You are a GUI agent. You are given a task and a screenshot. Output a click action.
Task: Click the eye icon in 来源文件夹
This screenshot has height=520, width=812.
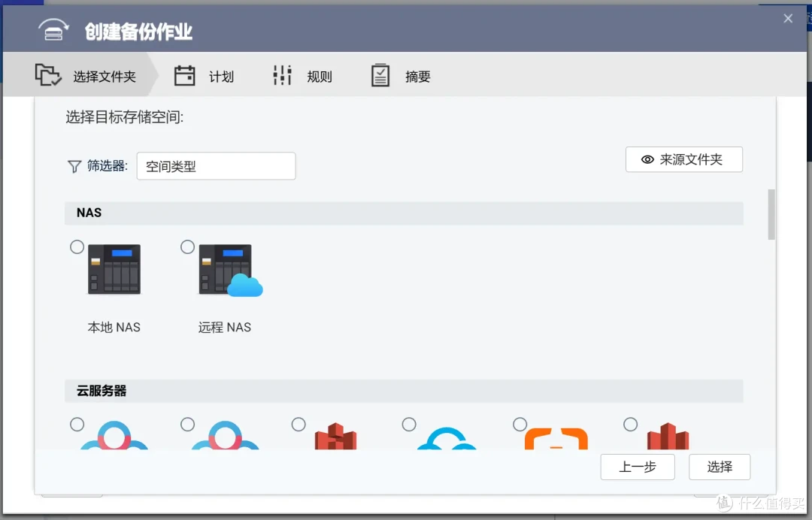click(647, 159)
